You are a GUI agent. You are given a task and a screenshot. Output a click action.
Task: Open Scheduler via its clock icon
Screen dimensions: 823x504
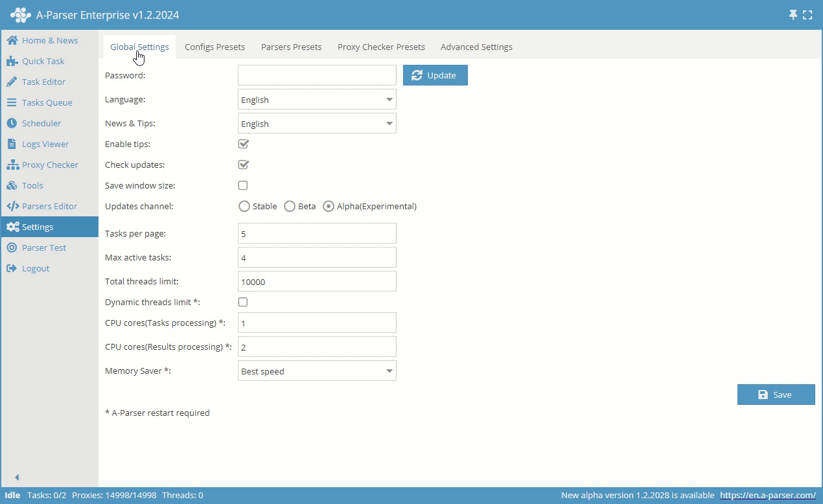[x=12, y=123]
